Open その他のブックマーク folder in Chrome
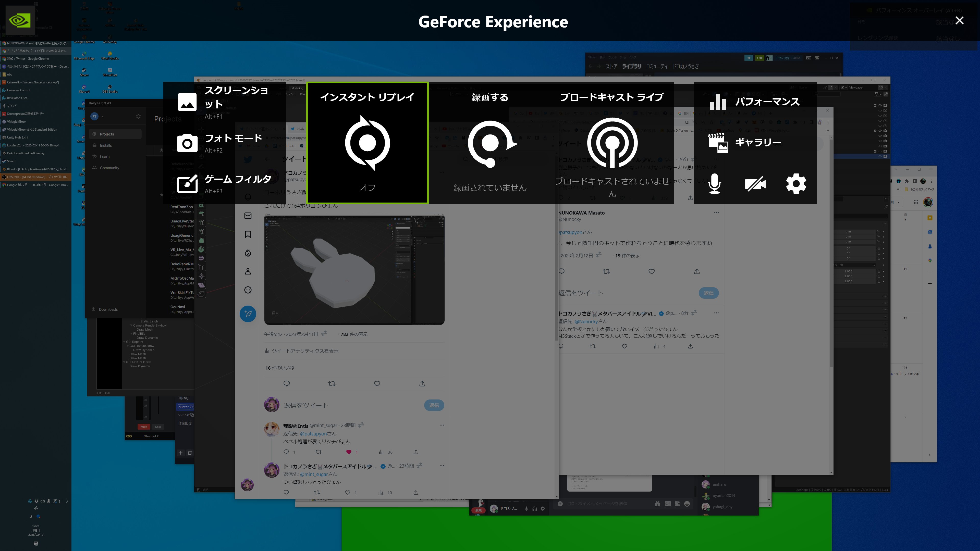 (919, 189)
